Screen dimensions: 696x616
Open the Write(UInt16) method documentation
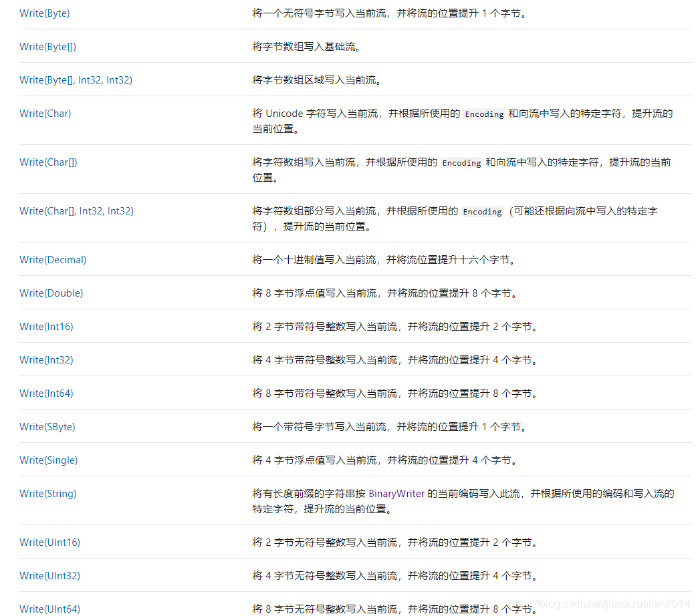49,542
